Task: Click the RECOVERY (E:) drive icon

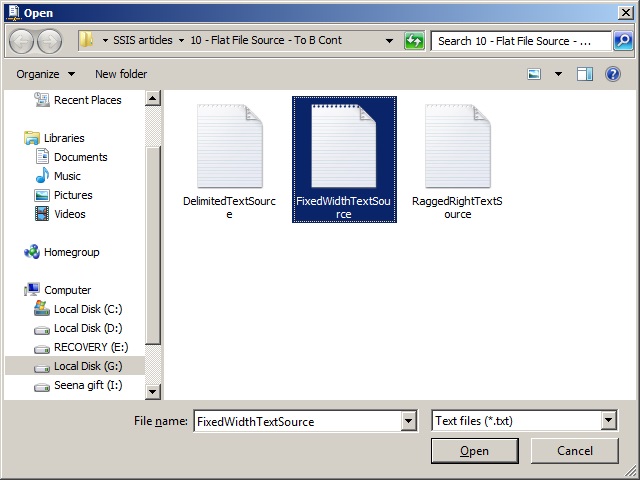Action: click(x=42, y=349)
